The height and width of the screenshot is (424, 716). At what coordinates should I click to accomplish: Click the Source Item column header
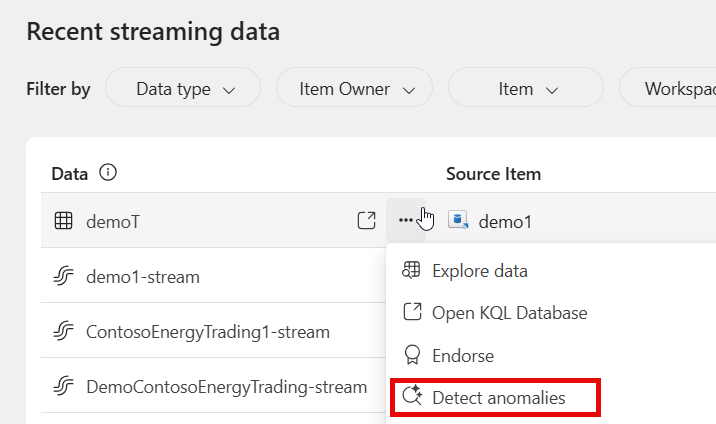pos(493,173)
